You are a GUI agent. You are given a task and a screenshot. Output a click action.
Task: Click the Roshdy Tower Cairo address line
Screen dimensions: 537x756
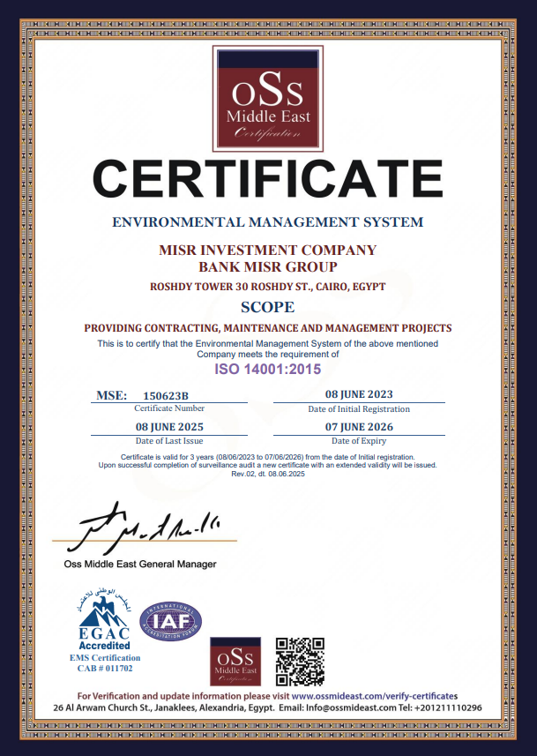coord(268,288)
